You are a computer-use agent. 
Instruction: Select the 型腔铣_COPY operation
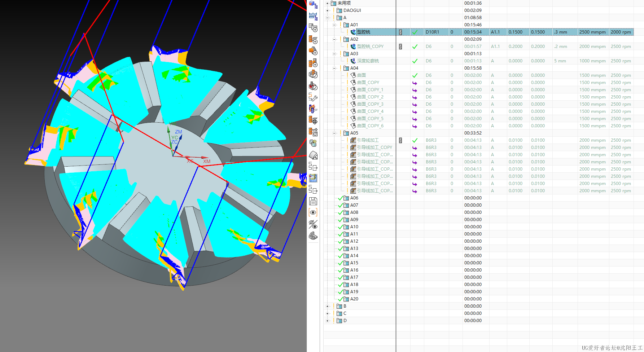pos(370,47)
